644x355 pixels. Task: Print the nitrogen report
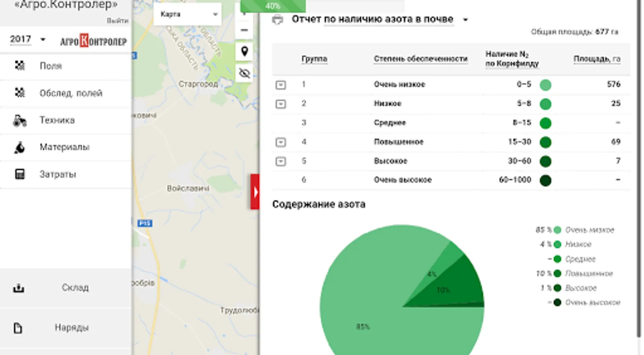click(277, 20)
